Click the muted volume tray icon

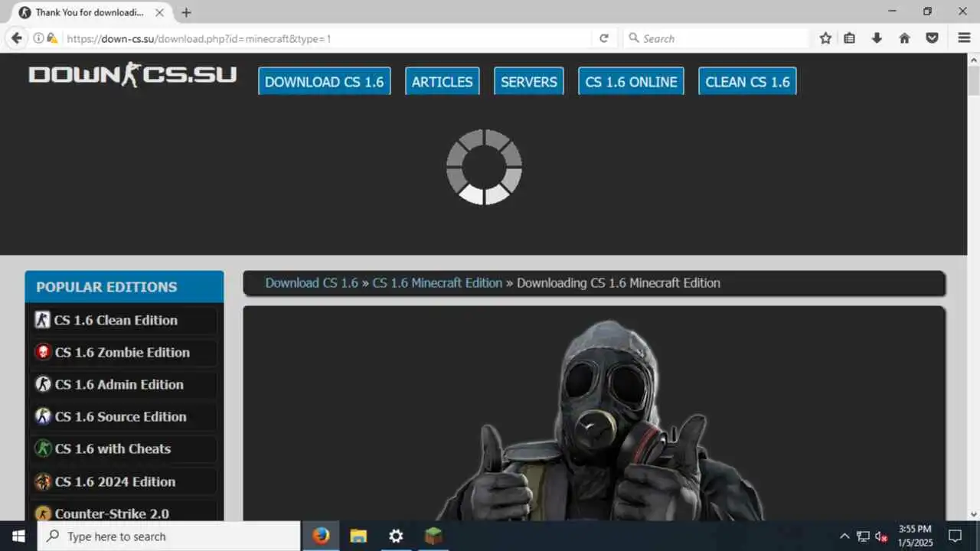881,536
